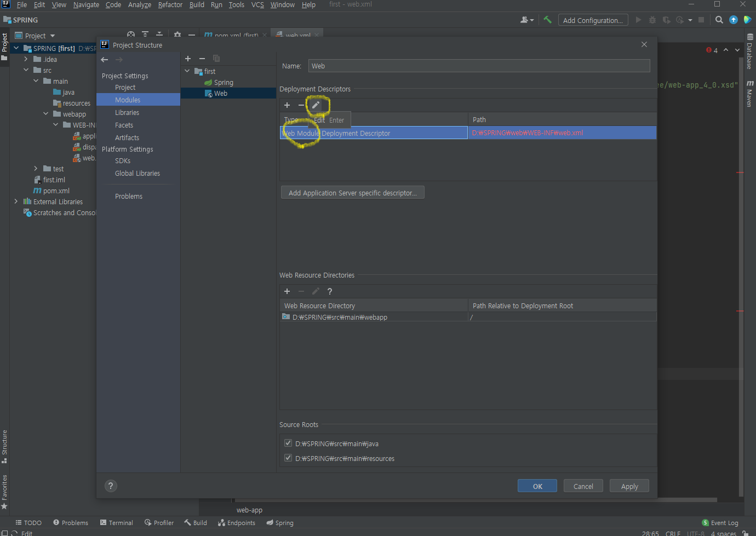
Task: Click the Edit pencil icon for deployment descriptors
Action: click(x=316, y=105)
